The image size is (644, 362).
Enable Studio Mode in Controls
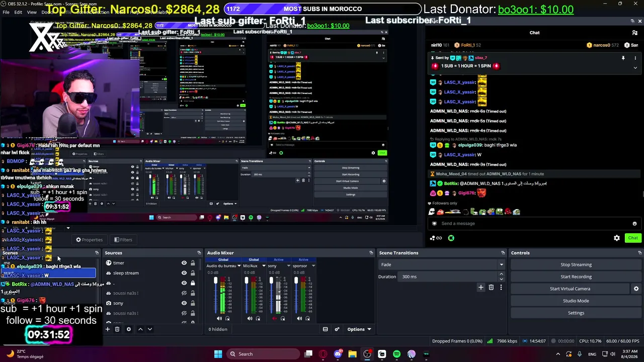click(x=576, y=301)
